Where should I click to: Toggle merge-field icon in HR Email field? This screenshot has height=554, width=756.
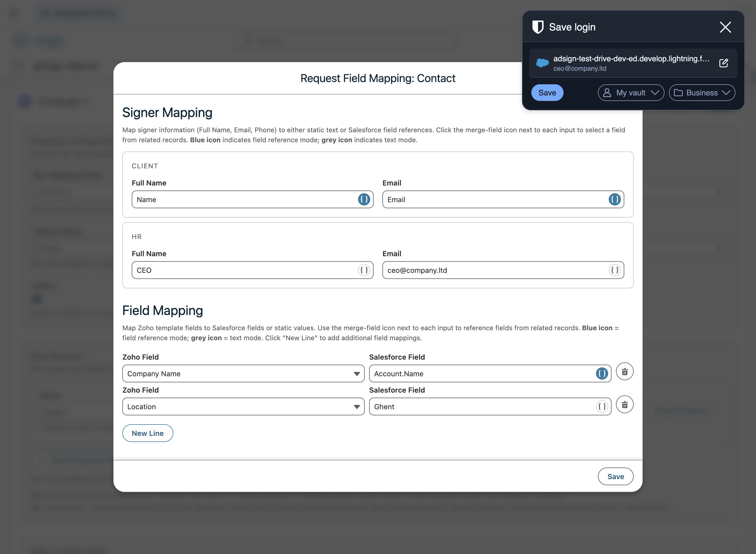point(615,270)
